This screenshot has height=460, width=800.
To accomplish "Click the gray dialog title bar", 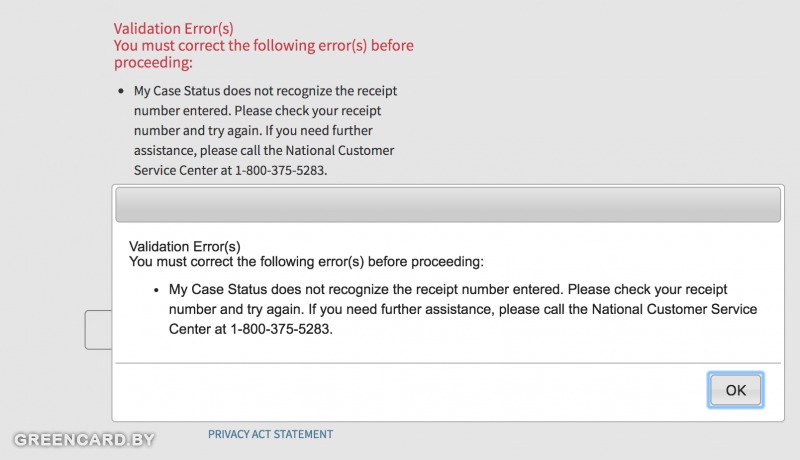I will pos(448,204).
